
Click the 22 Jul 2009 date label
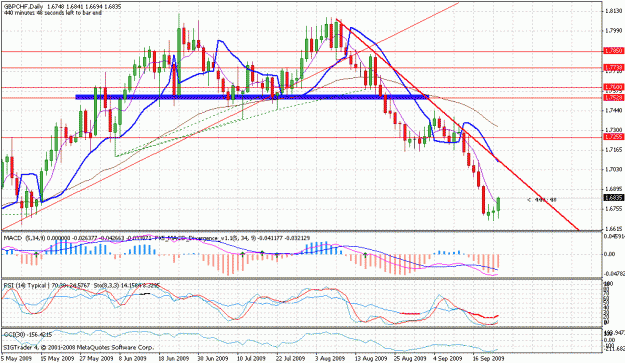(290, 358)
